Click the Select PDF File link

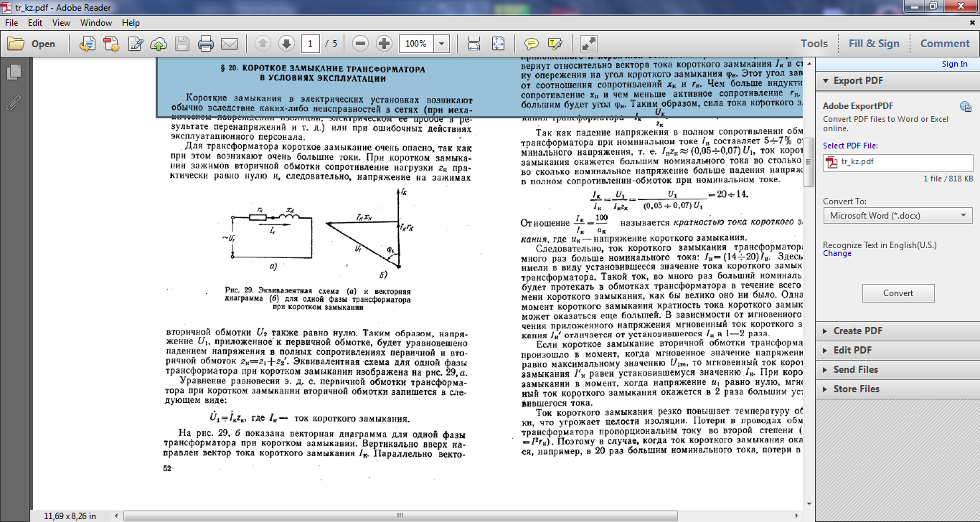(850, 146)
